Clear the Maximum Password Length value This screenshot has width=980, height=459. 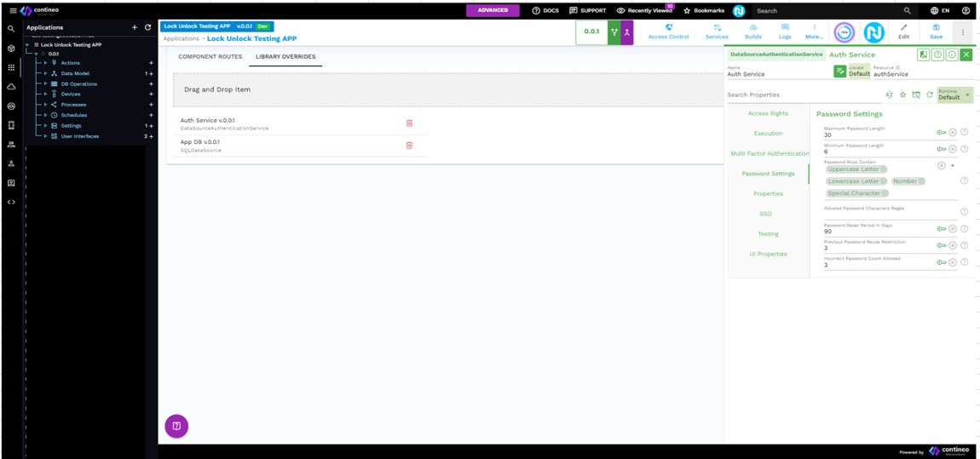click(x=953, y=132)
